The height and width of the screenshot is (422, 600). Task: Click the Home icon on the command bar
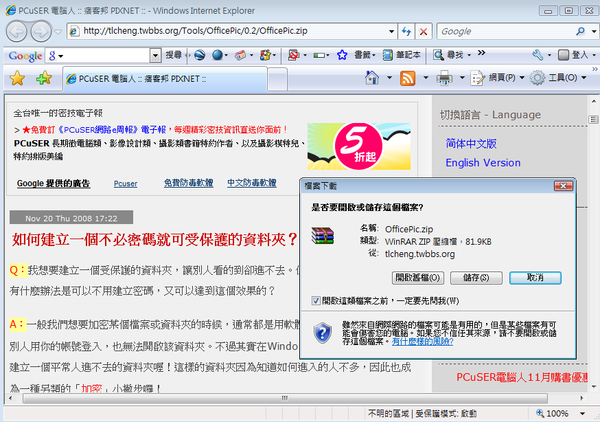pyautogui.click(x=372, y=78)
